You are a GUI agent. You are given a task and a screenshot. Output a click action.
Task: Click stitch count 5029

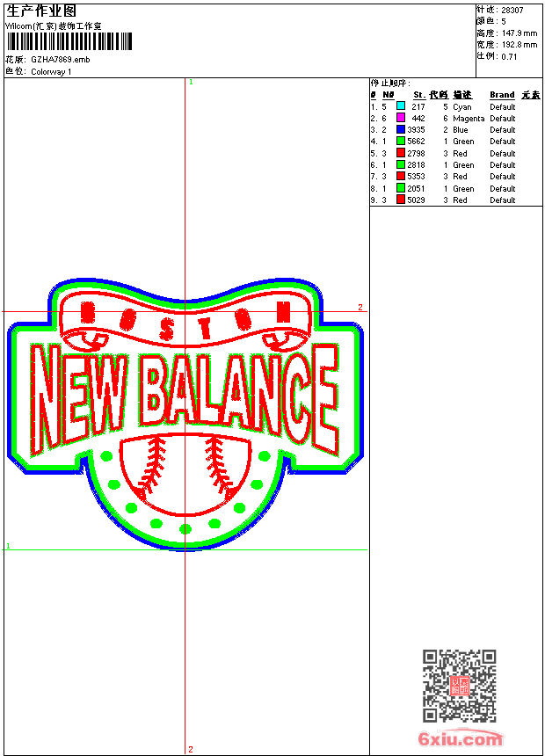point(416,200)
